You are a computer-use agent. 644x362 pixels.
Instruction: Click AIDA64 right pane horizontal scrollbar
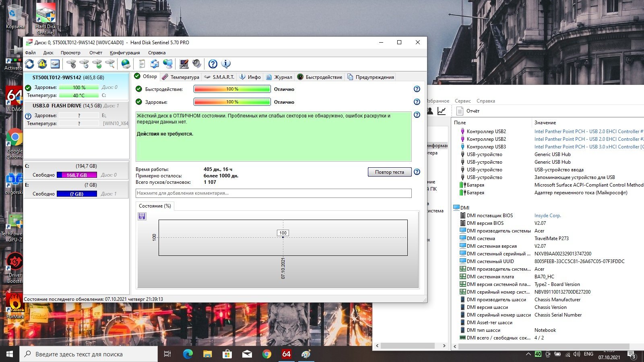tap(544, 346)
